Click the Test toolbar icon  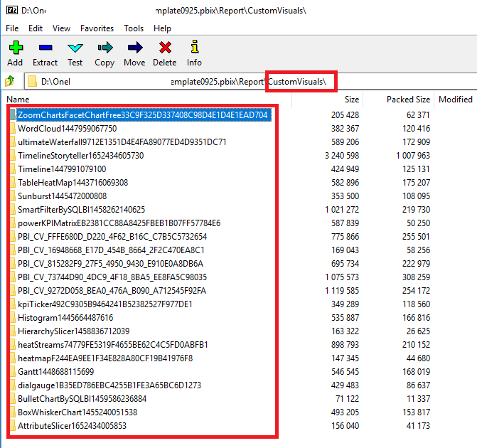pyautogui.click(x=75, y=48)
